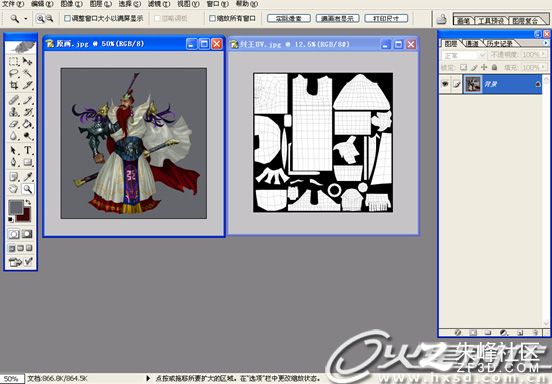Toggle lock transparent pixels in Layers panel
Image resolution: width=552 pixels, height=384 pixels.
464,67
